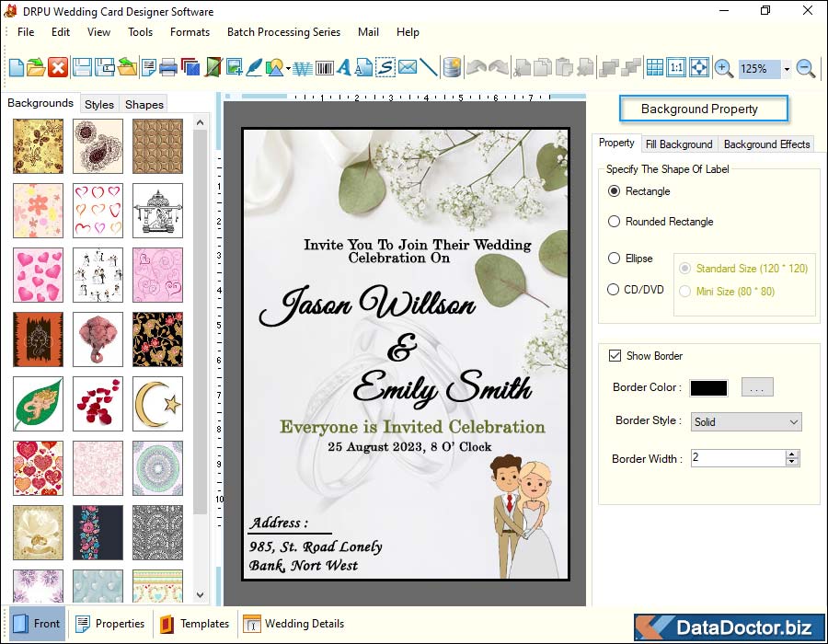The height and width of the screenshot is (644, 828).
Task: Open the Formats menu
Action: (x=190, y=32)
